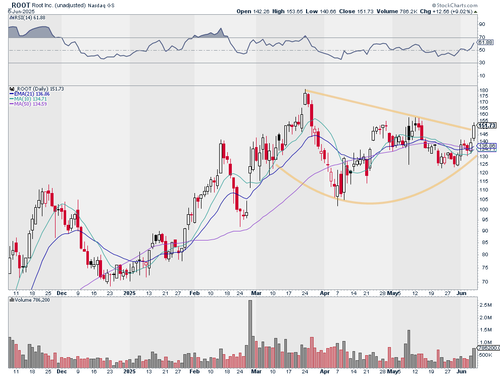Click the 70 overbought level on RSI axis
The image size is (500, 376).
coord(482,37)
